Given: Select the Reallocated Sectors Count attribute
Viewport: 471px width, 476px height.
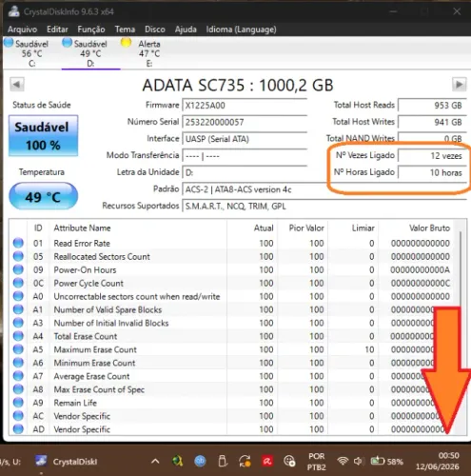Looking at the screenshot, I should [x=102, y=256].
